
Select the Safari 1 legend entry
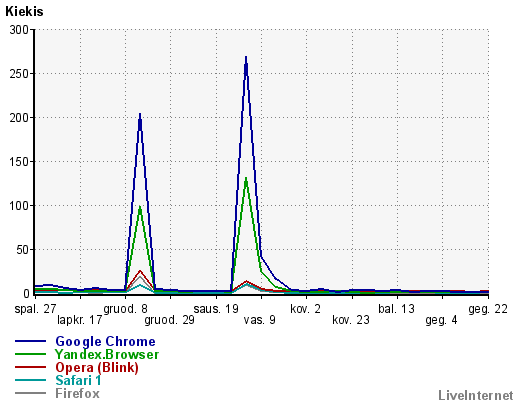(x=78, y=380)
